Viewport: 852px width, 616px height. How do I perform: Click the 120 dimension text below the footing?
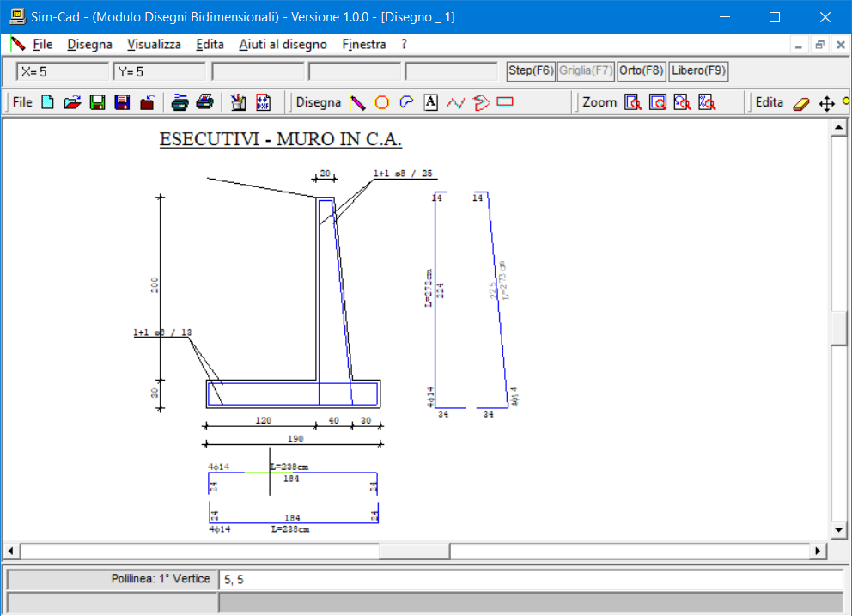(264, 420)
